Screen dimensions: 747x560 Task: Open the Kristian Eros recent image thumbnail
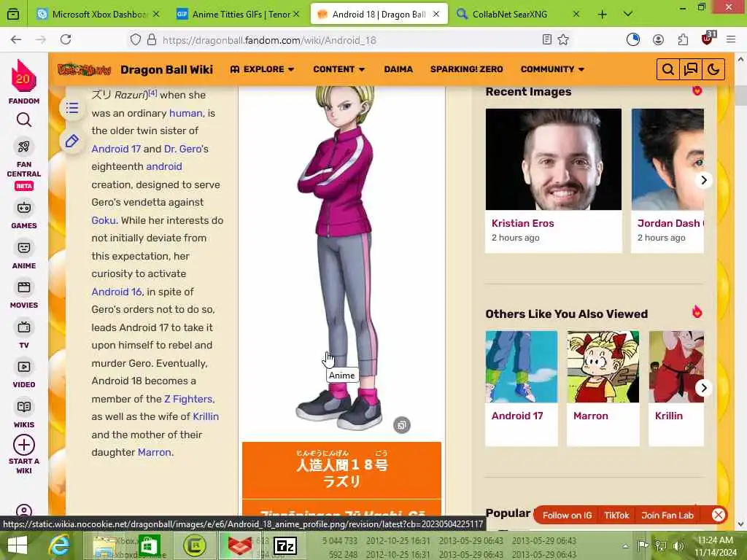554,159
